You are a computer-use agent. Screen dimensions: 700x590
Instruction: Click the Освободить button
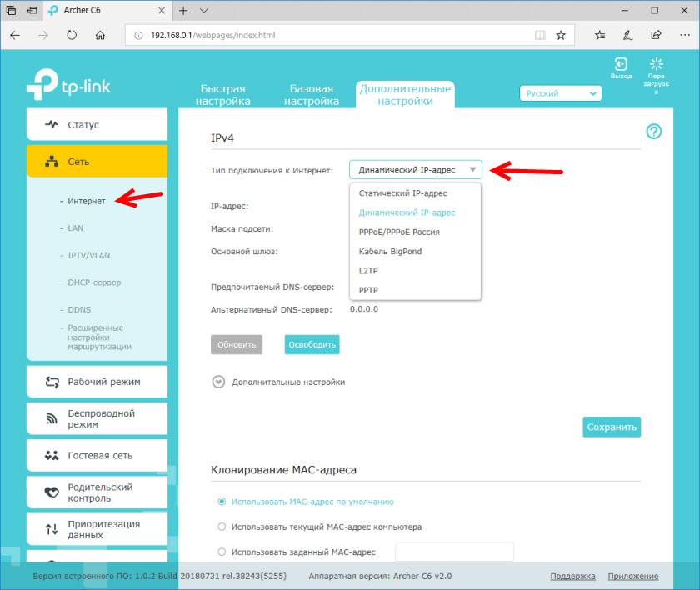pos(312,344)
